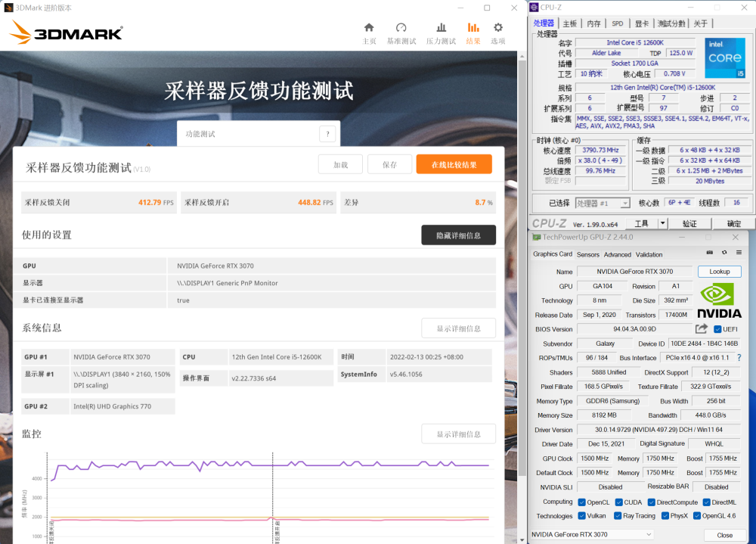The image size is (756, 544).
Task: Open the Sensors tab in GPU-Z
Action: click(587, 254)
